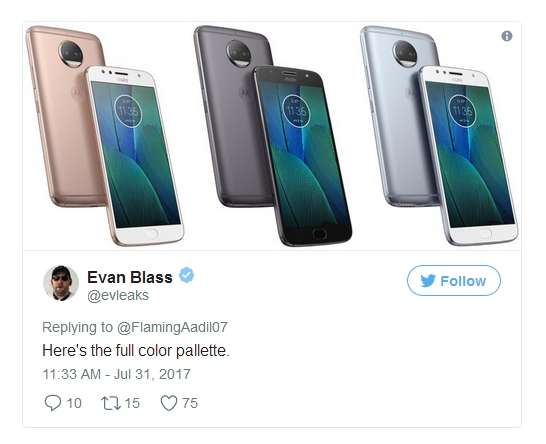Click the reply speech bubble icon

pos(53,403)
